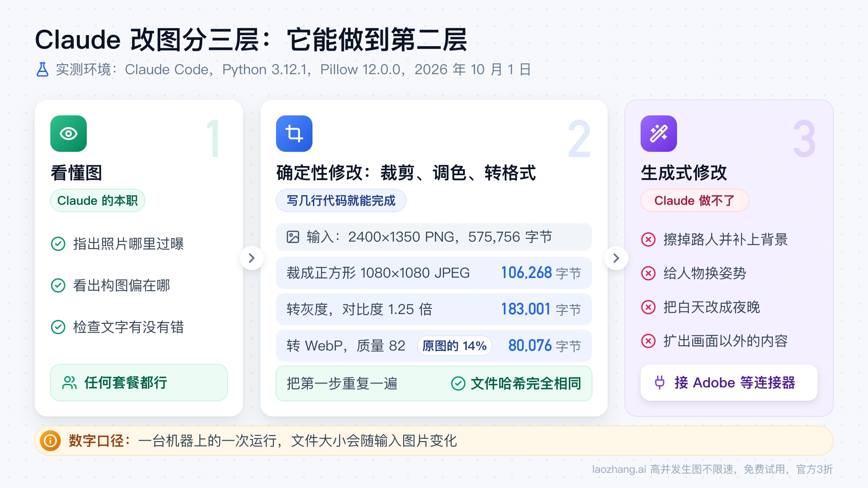Click the image icon before 输入
This screenshot has width=868, height=488.
point(293,237)
